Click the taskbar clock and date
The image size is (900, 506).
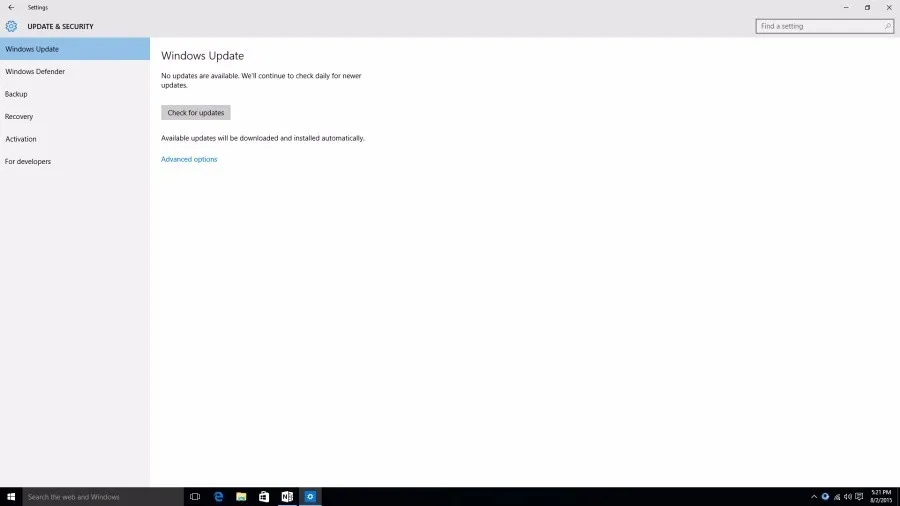[881, 497]
